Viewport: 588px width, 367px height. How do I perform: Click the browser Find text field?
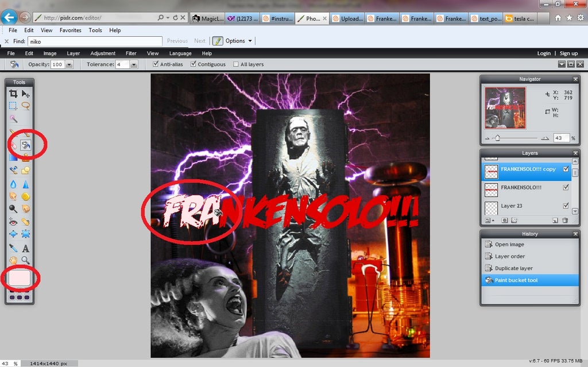tap(95, 41)
